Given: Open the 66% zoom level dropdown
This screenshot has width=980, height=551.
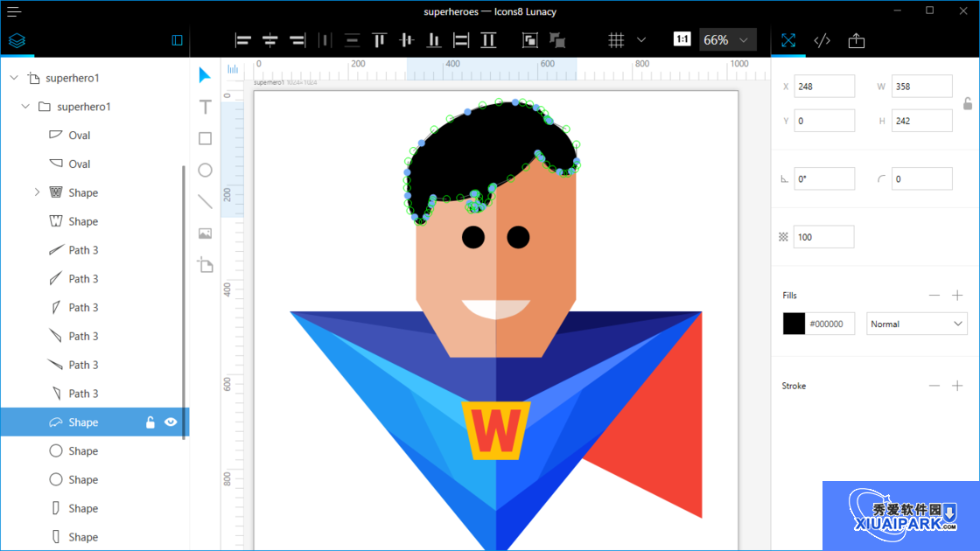Looking at the screenshot, I should point(727,40).
